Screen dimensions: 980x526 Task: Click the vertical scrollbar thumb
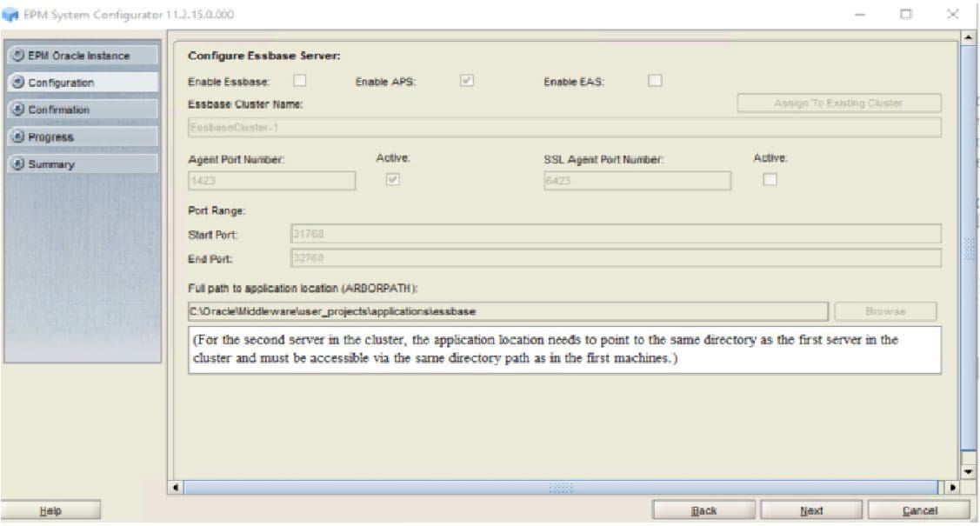point(968,248)
